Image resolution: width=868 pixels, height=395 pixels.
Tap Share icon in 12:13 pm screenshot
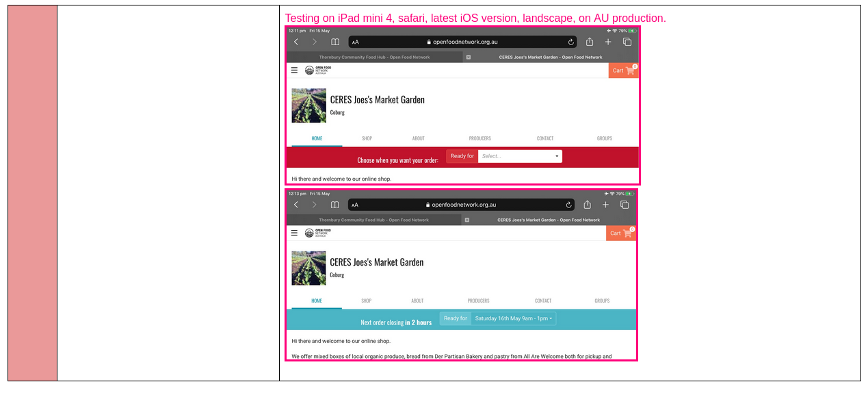[x=587, y=204]
